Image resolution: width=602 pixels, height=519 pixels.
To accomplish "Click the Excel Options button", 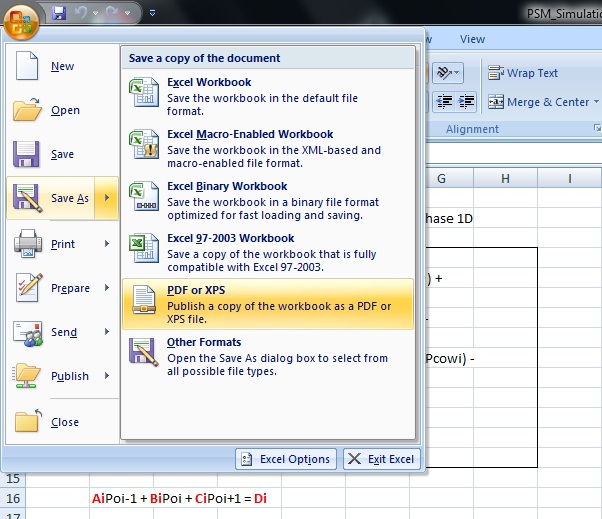I will [286, 459].
